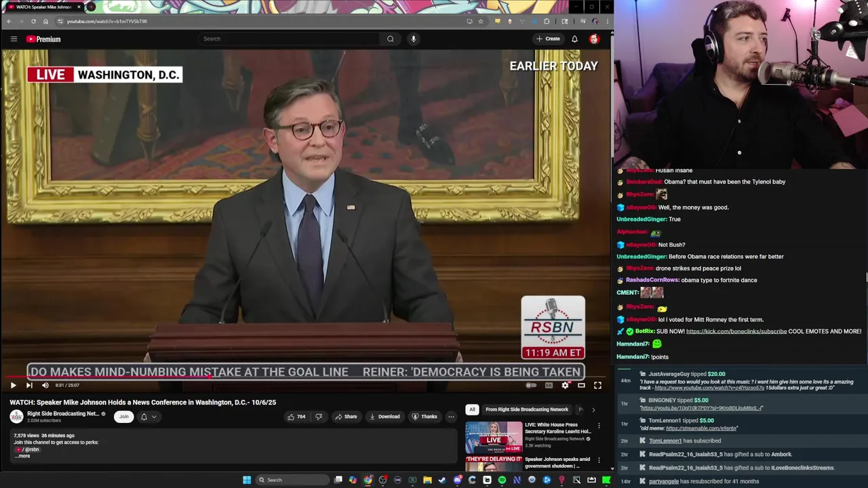Open options for Karoline Leavitt video
Image resolution: width=868 pixels, height=488 pixels.
point(599,426)
